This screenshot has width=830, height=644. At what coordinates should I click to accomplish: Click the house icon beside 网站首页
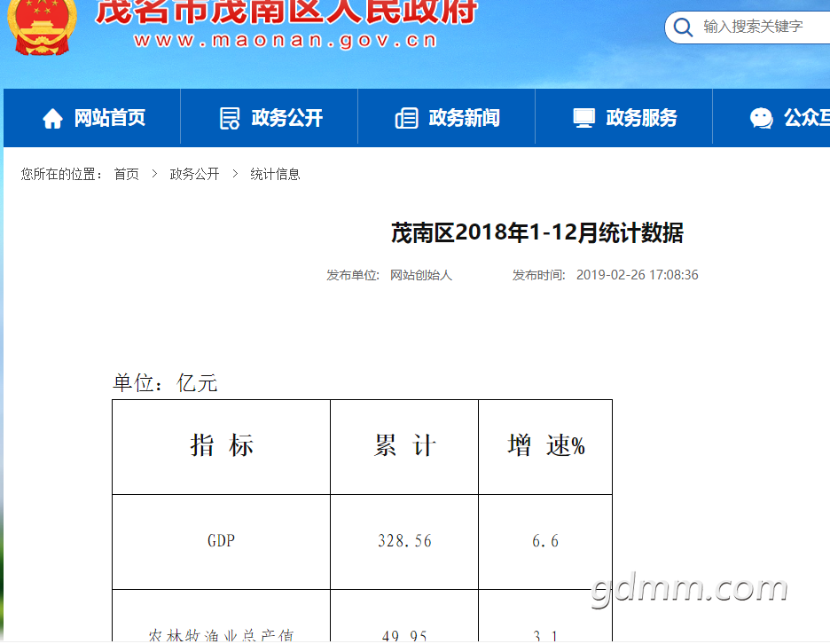53,118
